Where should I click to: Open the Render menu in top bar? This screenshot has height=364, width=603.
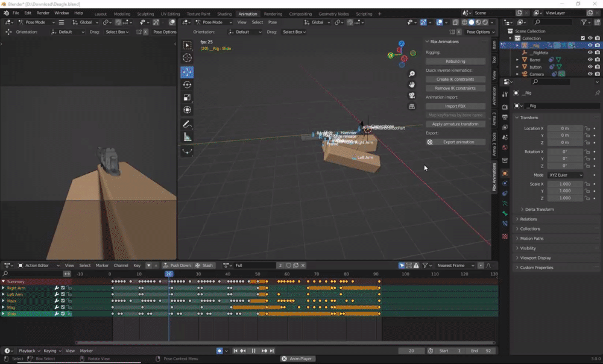43,13
